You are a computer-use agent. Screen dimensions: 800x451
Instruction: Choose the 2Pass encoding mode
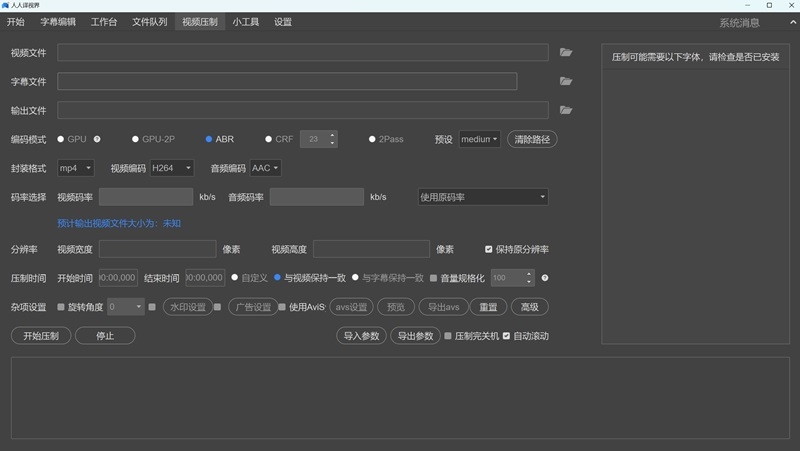[x=372, y=139]
